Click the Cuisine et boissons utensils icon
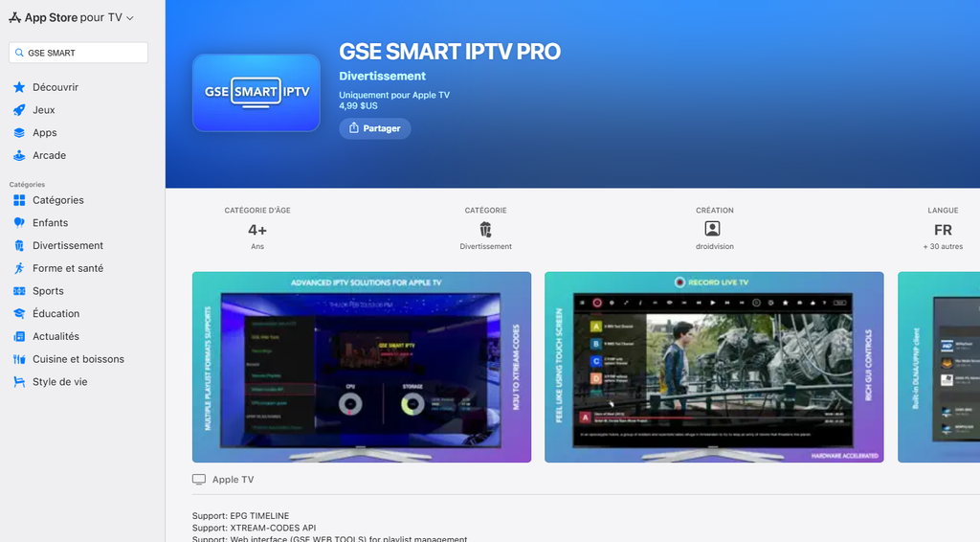Viewport: 980px width, 542px height. click(19, 359)
